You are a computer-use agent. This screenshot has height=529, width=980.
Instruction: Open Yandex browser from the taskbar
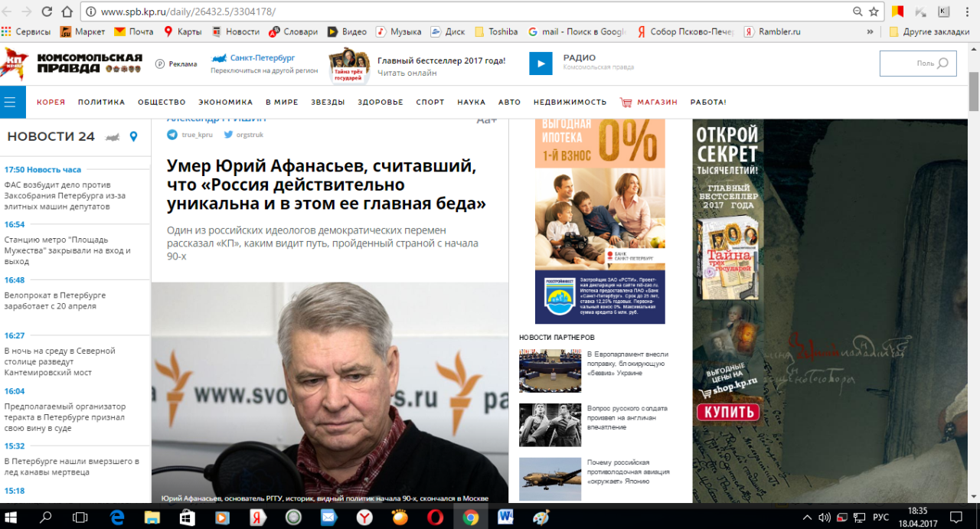click(x=364, y=518)
